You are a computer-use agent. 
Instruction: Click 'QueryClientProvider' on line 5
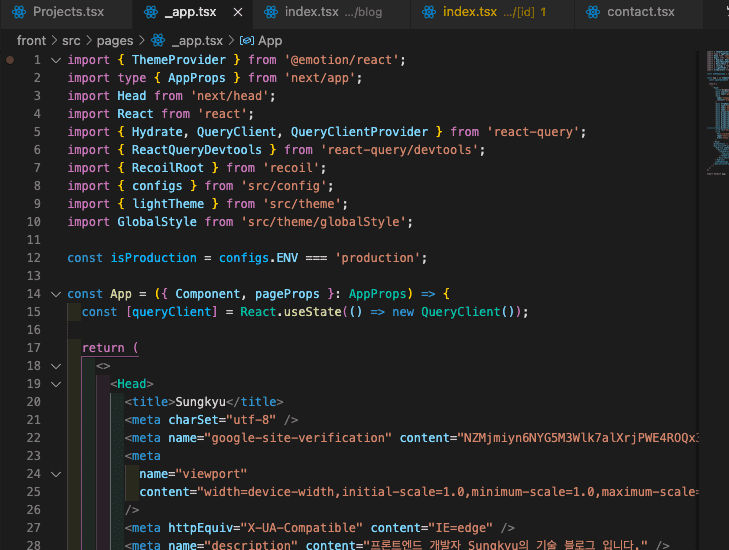pyautogui.click(x=359, y=132)
